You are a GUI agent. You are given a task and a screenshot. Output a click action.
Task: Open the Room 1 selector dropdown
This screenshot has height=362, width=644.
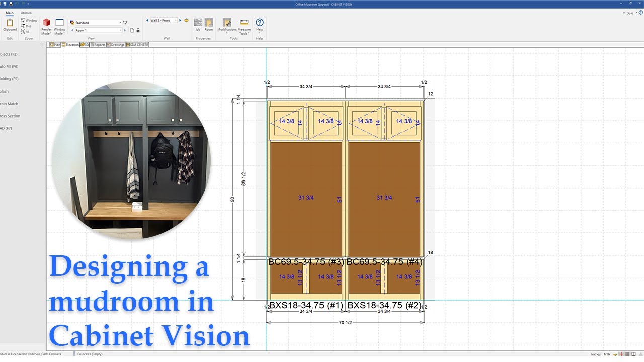tap(98, 30)
